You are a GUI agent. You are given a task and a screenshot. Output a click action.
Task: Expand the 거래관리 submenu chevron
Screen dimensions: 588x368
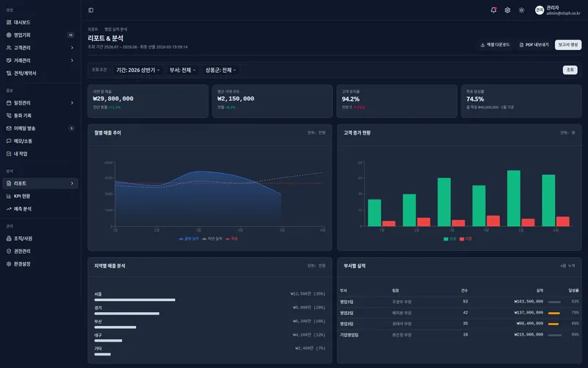click(72, 60)
